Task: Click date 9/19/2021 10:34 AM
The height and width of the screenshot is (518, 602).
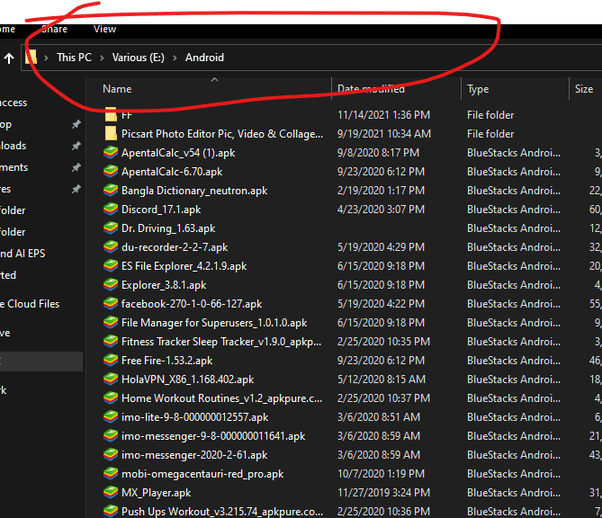Action: 384,134
